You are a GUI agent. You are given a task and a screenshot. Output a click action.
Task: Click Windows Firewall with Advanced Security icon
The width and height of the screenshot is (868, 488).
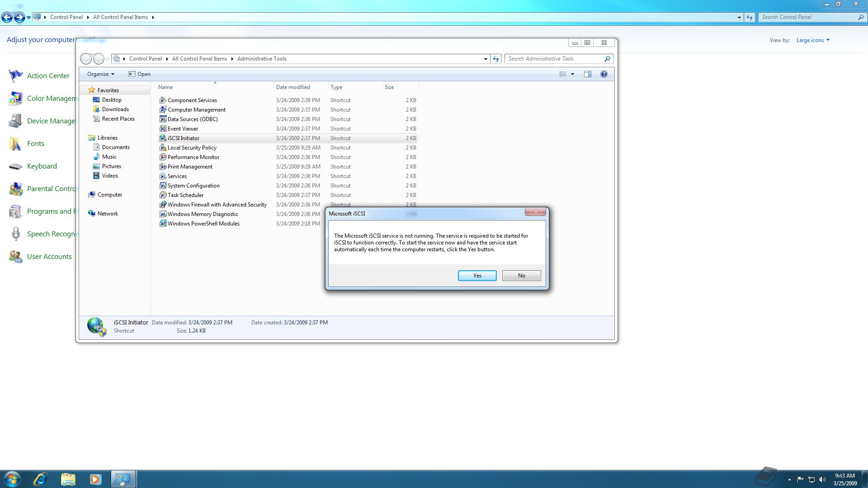click(x=163, y=204)
